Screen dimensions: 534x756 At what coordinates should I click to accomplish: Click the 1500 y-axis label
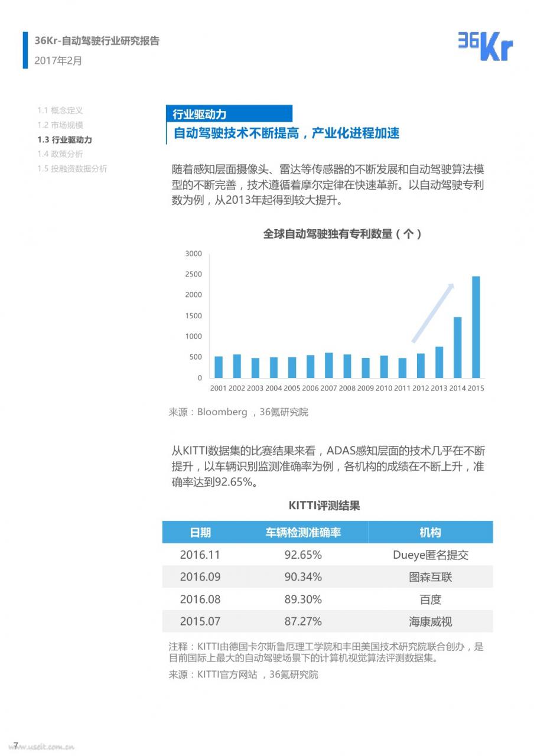tap(194, 316)
